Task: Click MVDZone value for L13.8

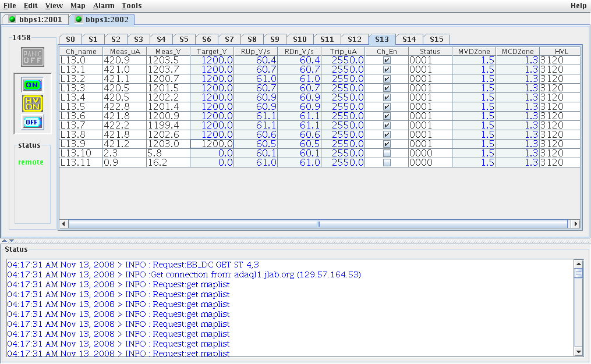Action: click(474, 135)
